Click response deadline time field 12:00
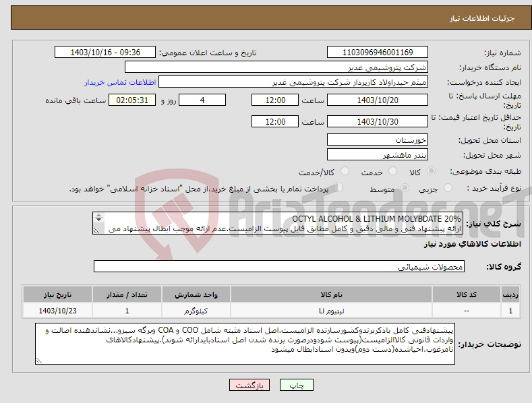The height and width of the screenshot is (403, 532). 275,100
